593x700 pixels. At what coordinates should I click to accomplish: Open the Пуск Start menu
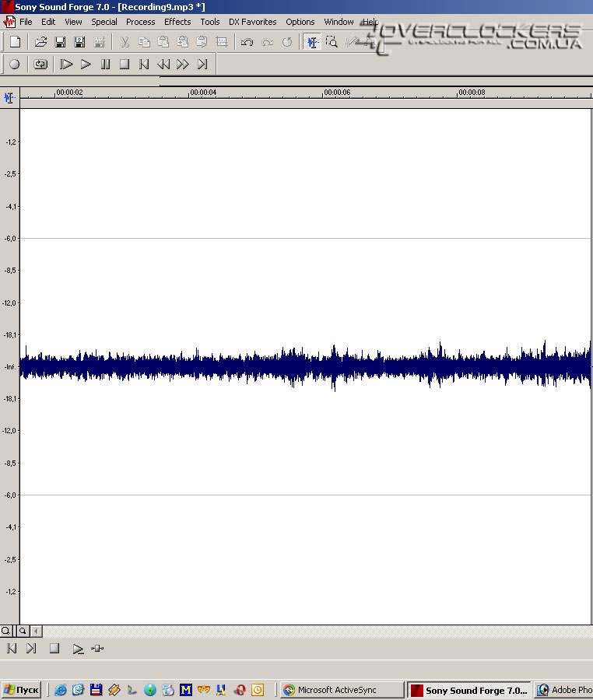(x=21, y=690)
